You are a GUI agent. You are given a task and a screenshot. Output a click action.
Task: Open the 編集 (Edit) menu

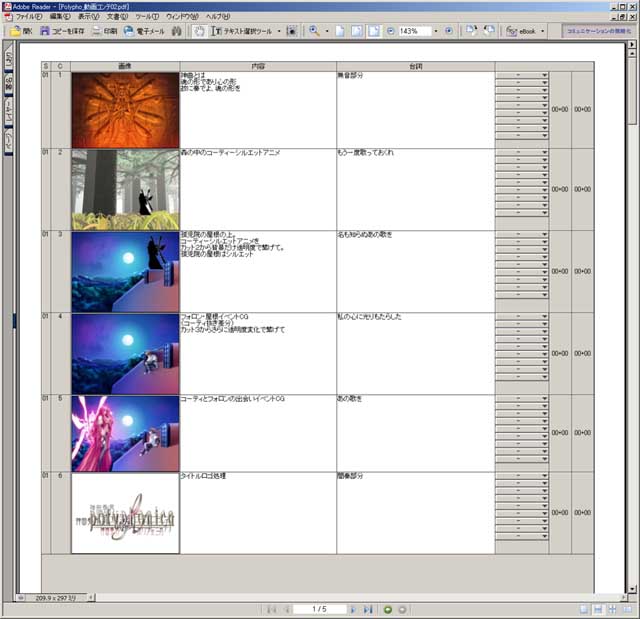60,17
